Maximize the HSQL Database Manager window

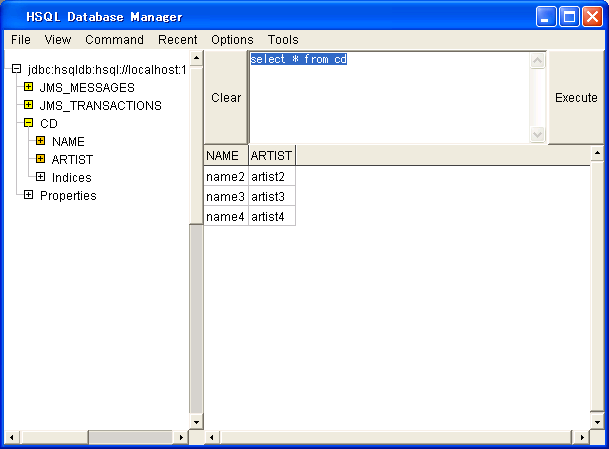click(569, 16)
